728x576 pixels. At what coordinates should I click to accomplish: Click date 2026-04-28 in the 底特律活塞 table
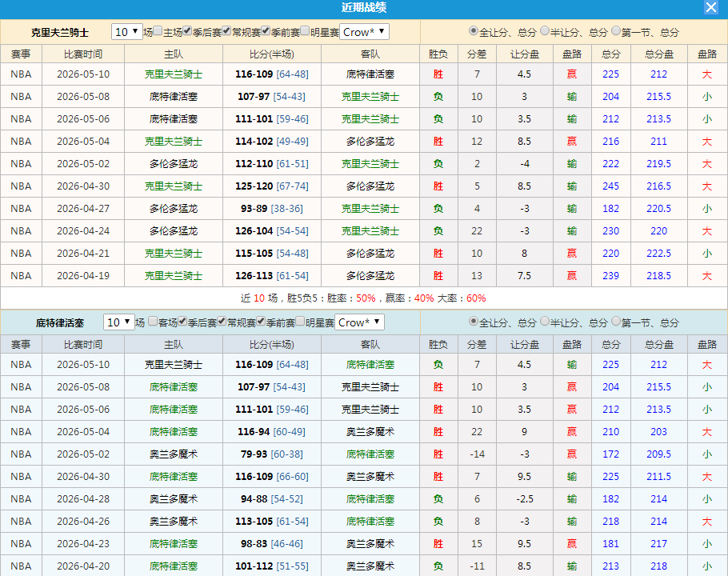click(83, 499)
